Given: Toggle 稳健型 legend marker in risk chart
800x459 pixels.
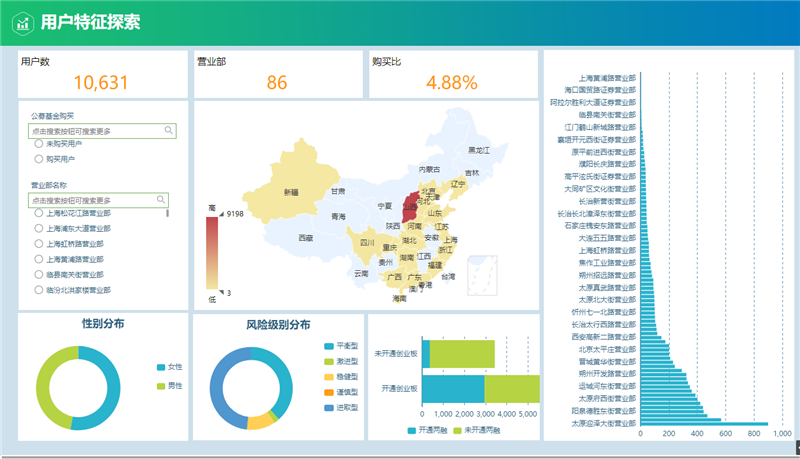Looking at the screenshot, I should (329, 377).
